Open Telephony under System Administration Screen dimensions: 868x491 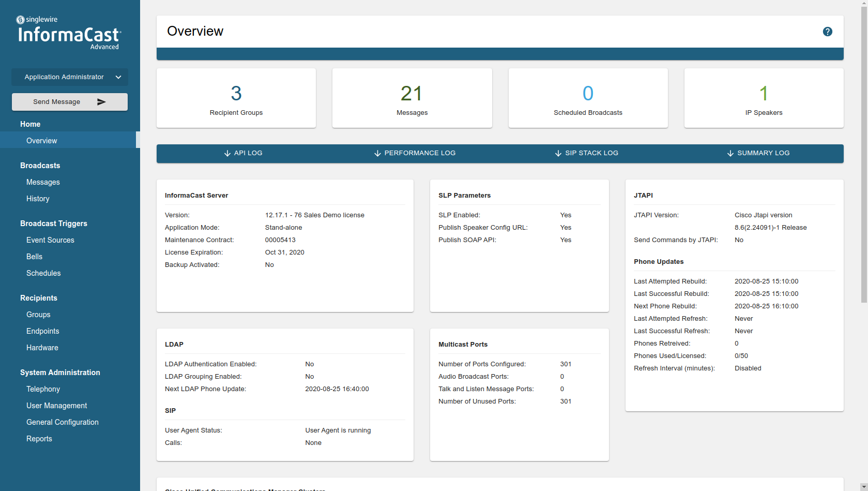coord(43,389)
